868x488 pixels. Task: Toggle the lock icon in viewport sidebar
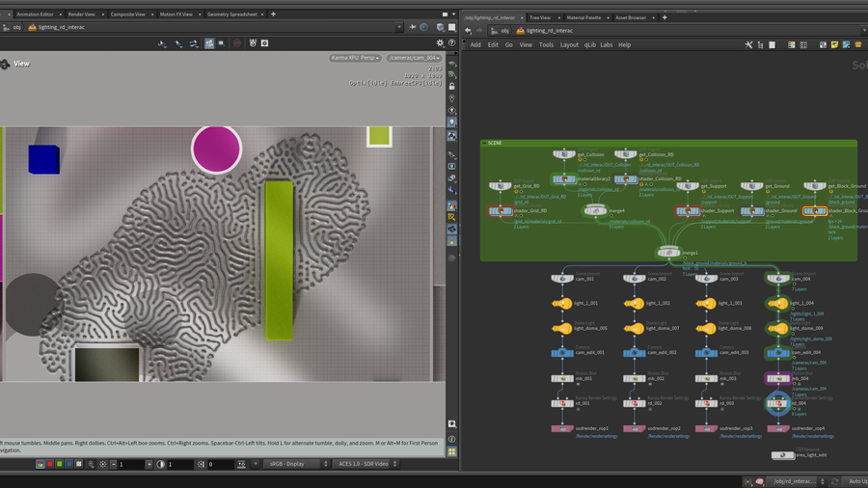tap(451, 87)
